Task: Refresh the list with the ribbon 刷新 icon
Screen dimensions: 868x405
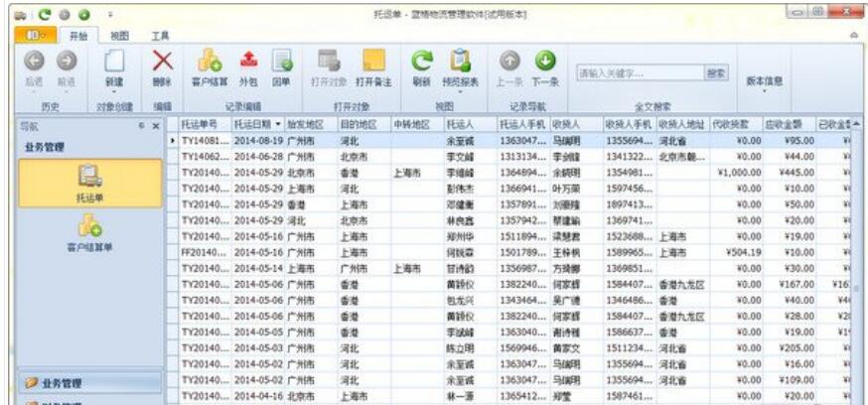Action: click(422, 61)
